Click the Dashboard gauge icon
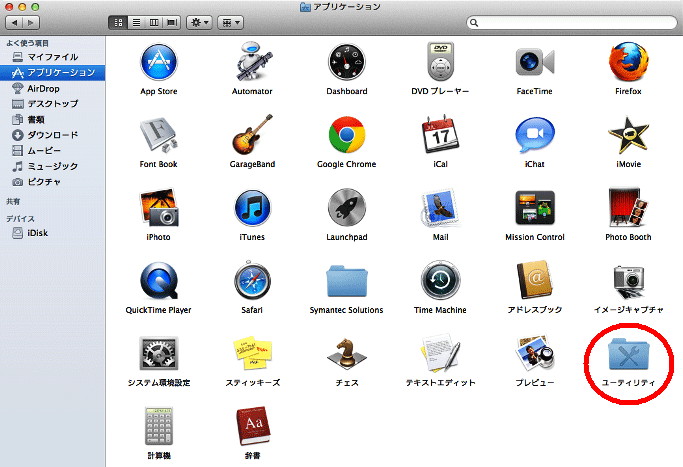683x467 pixels. tap(347, 62)
